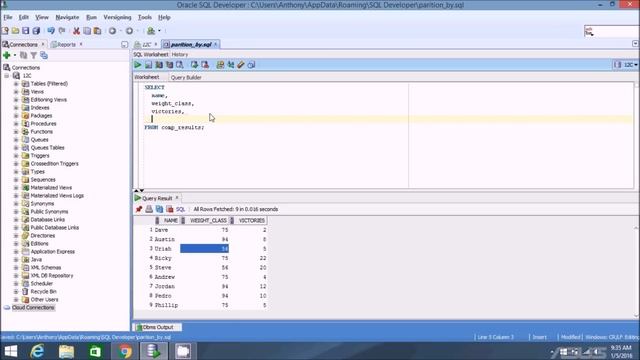This screenshot has height=360, width=640.
Task: Open Internet Explorer from the taskbar
Action: pyautogui.click(x=38, y=351)
